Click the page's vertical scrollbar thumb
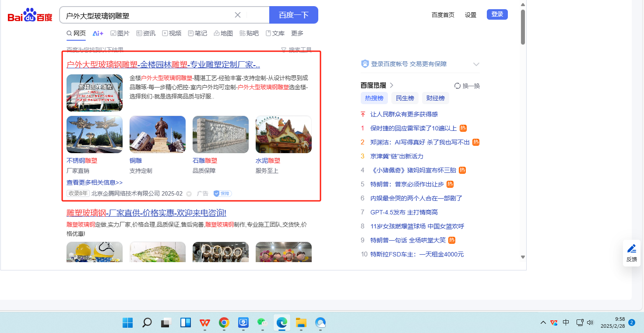644x333 pixels. click(x=523, y=27)
